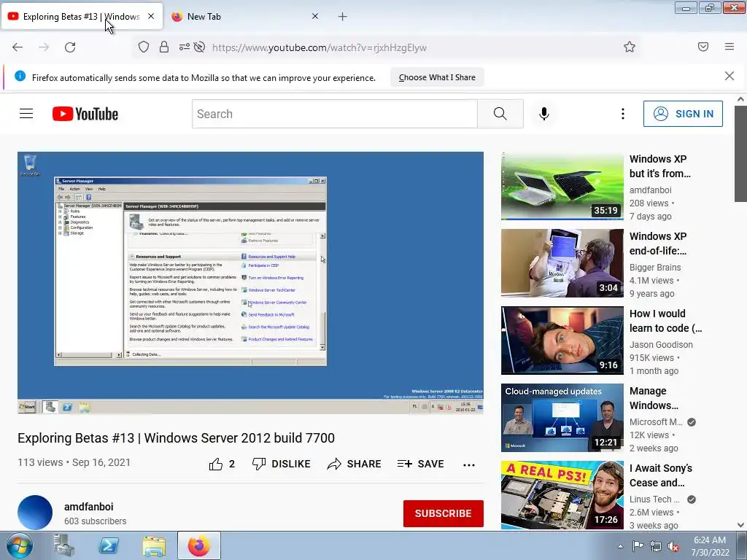Switch to the Exploring Betas #13 tab

[x=82, y=17]
